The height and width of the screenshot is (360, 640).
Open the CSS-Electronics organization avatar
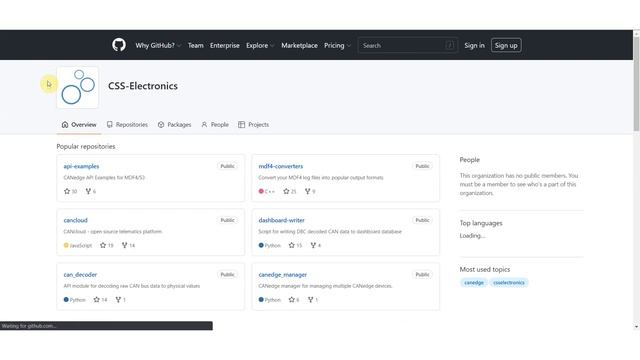78,87
